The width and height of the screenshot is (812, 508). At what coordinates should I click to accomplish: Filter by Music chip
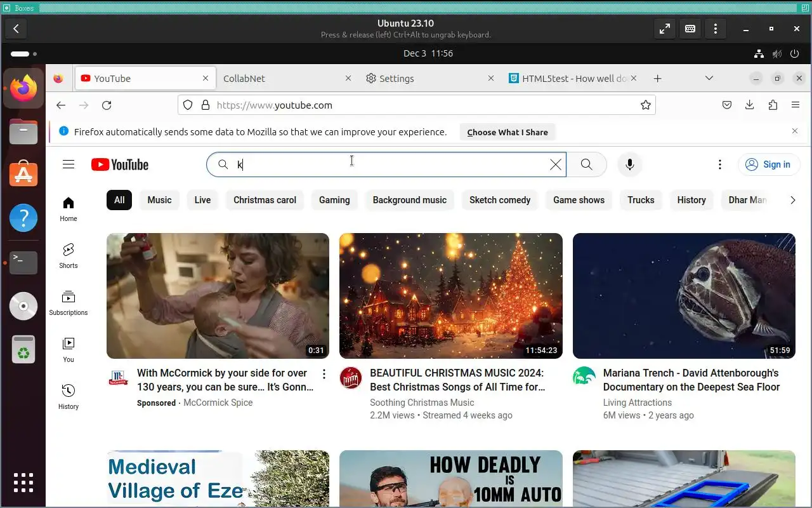point(159,200)
